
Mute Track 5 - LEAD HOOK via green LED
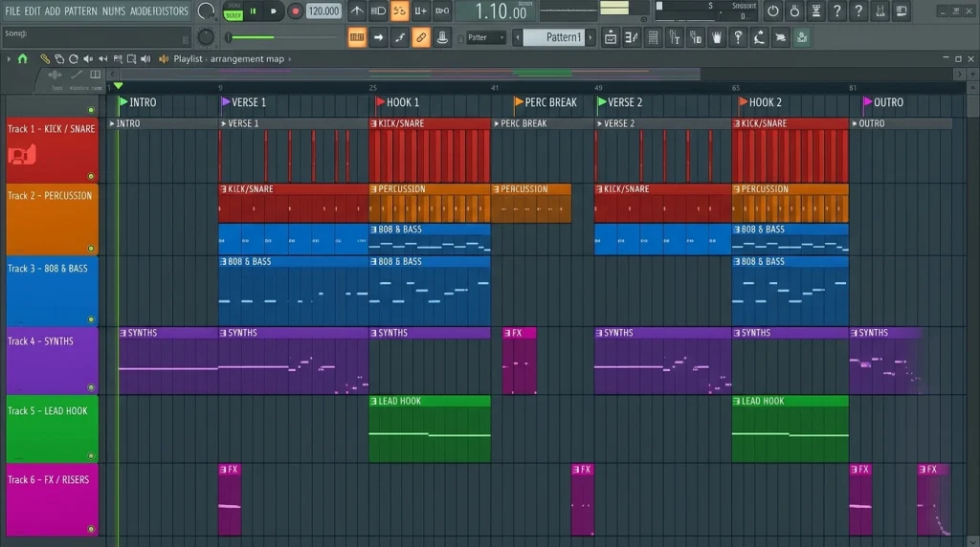tap(91, 456)
